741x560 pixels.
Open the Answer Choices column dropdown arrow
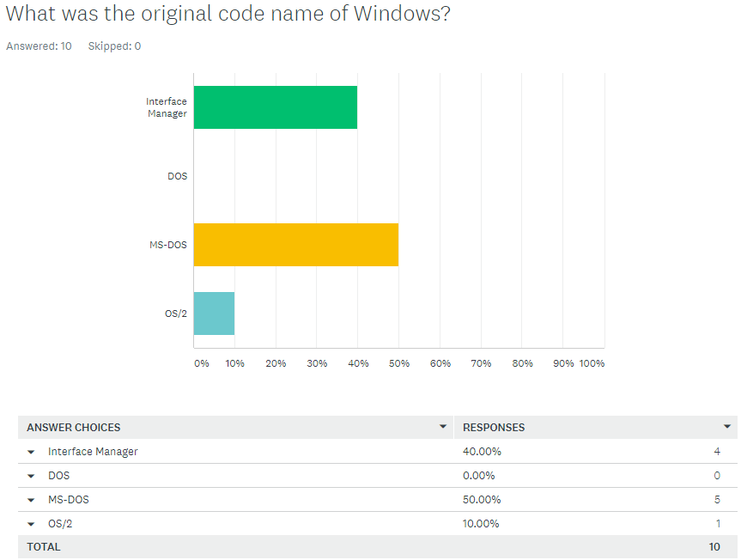coord(443,427)
